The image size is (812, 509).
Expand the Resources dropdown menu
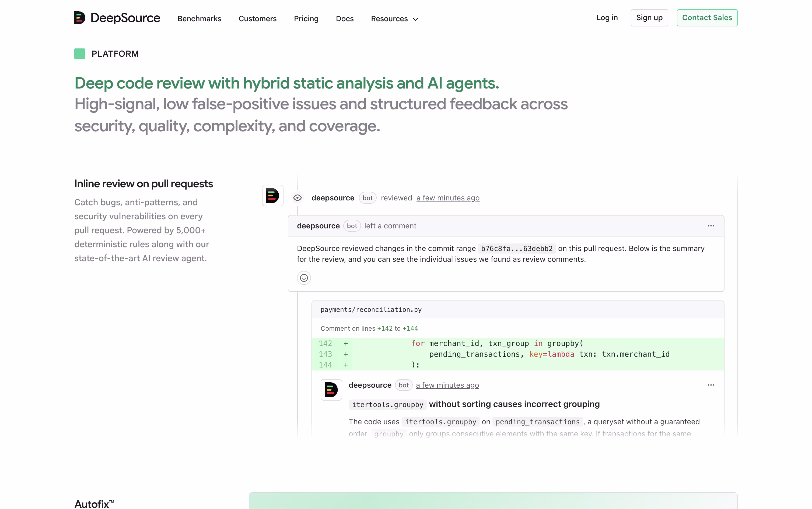coord(395,19)
